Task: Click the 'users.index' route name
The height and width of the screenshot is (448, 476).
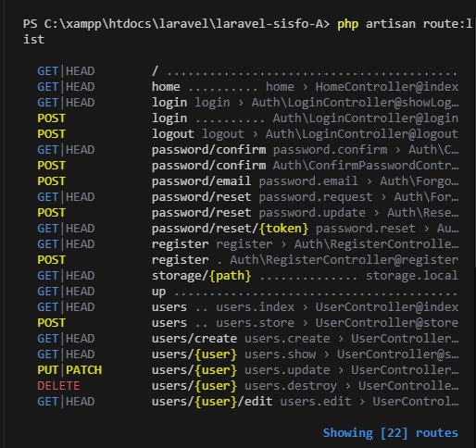Action: coord(255,307)
